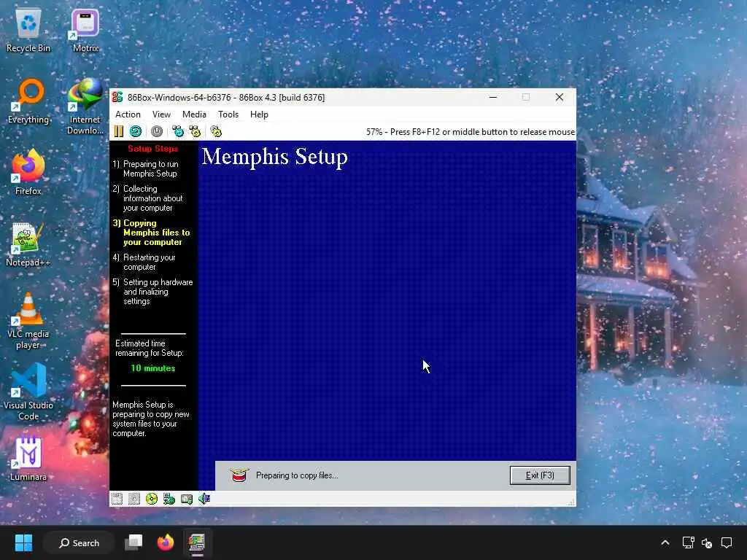Click the hard disk status bar icon
Image resolution: width=747 pixels, height=560 pixels.
coord(187,499)
